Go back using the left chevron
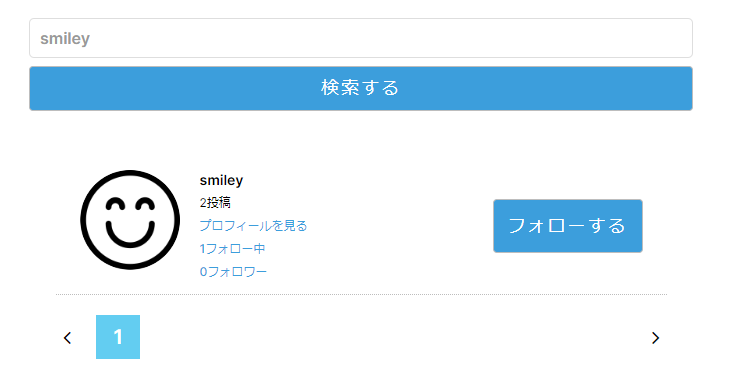This screenshot has height=391, width=750. pos(67,338)
